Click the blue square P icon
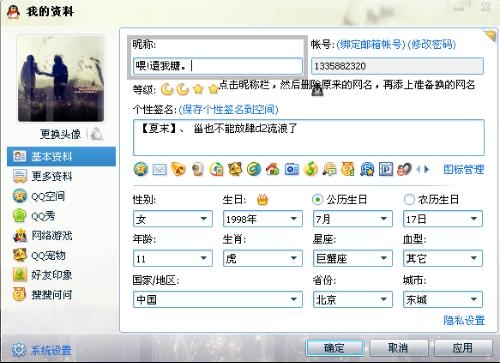This screenshot has width=500, height=363. [x=386, y=169]
